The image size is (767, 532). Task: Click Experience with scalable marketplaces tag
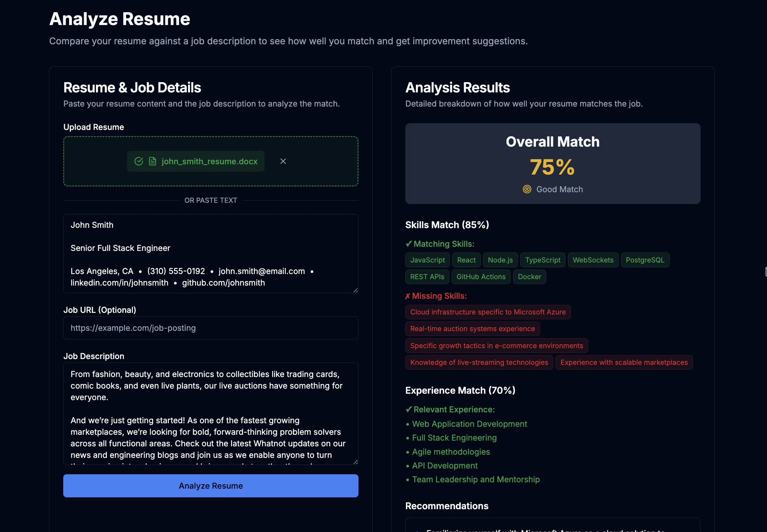click(624, 362)
